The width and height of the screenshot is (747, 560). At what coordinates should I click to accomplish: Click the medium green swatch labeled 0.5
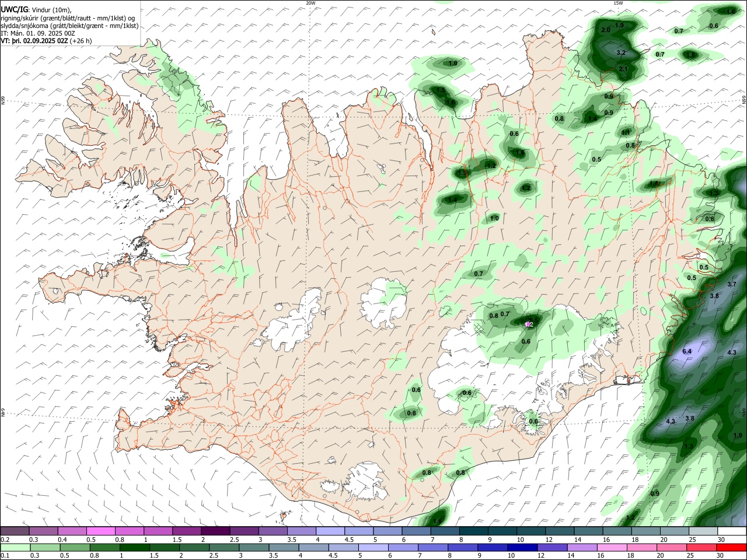pyautogui.click(x=75, y=547)
